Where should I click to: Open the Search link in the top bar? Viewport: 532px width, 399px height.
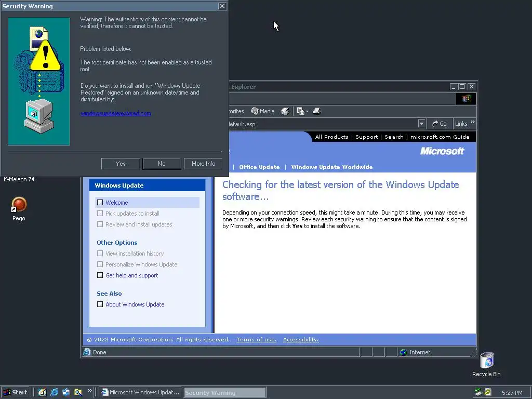[x=394, y=137]
